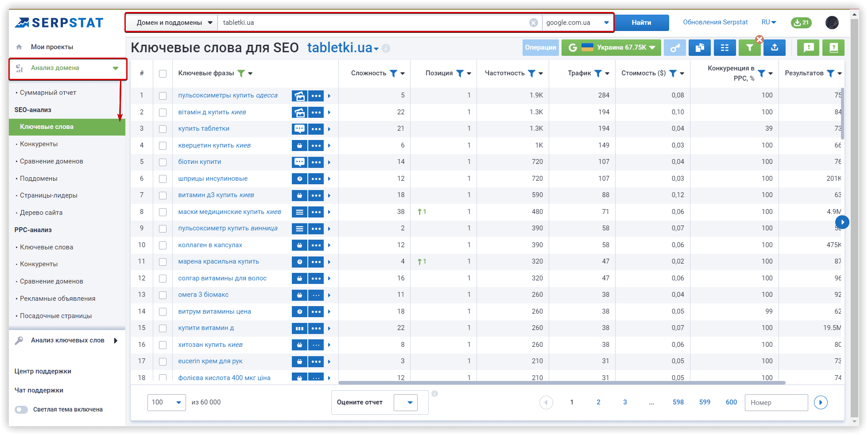The height and width of the screenshot is (435, 868).
Task: Open the Украина 67.75K database dropdown
Action: tap(611, 48)
